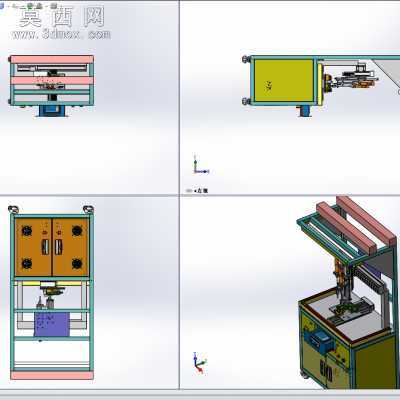The image size is (400, 400).
Task: Select the blue foot beneath the side-view cabinet
Action: [305, 111]
